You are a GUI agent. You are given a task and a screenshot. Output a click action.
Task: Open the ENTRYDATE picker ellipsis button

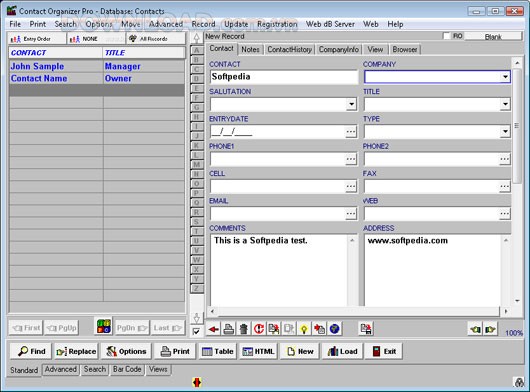[x=351, y=131]
